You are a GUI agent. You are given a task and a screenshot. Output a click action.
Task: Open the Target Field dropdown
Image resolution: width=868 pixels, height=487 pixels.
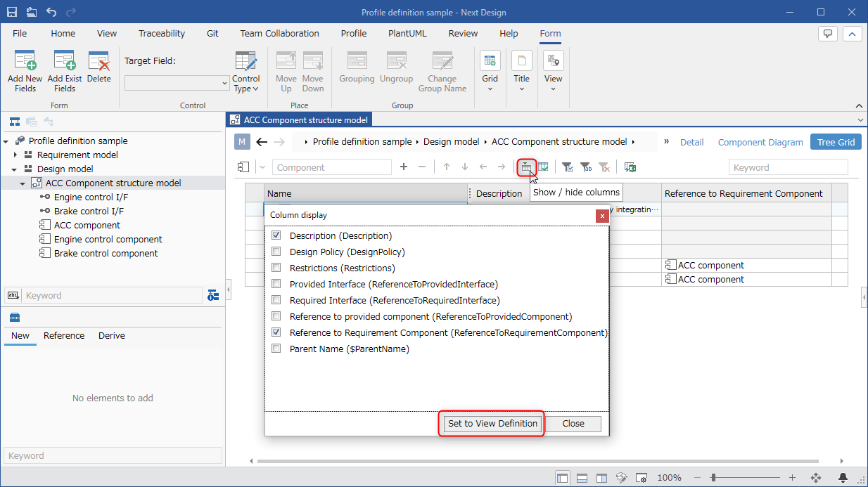click(x=177, y=83)
